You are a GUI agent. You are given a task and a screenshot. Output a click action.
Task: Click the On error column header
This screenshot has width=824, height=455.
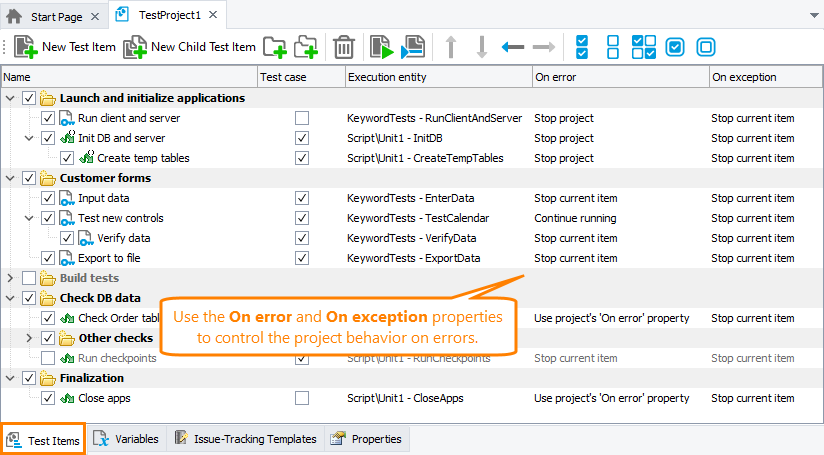(x=621, y=77)
